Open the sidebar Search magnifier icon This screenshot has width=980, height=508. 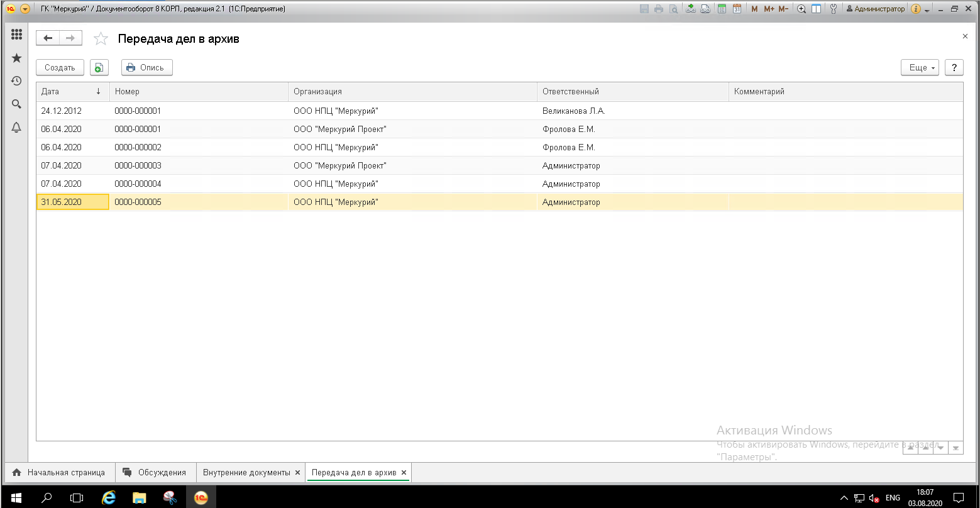(17, 104)
